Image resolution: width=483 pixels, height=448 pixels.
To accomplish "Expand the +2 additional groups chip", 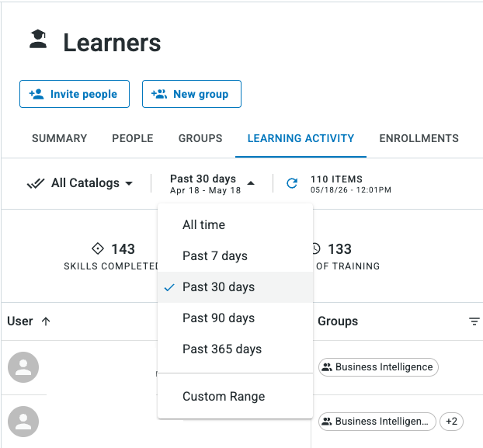I will click(451, 421).
